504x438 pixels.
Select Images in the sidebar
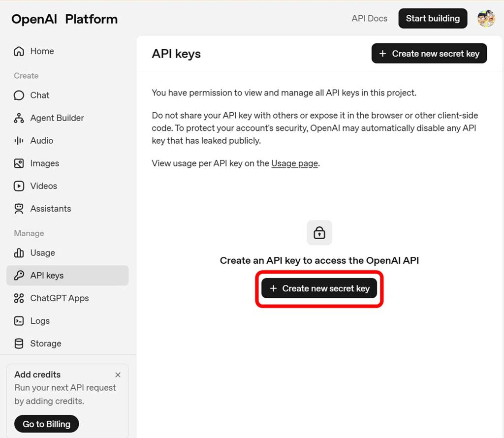pos(45,163)
